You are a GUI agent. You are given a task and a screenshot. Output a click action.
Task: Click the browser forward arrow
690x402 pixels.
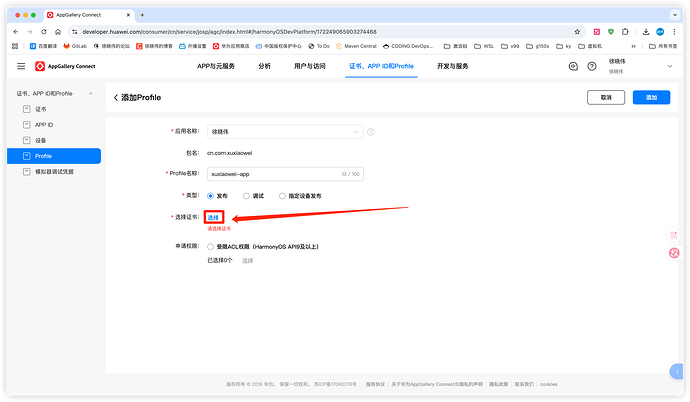click(29, 32)
